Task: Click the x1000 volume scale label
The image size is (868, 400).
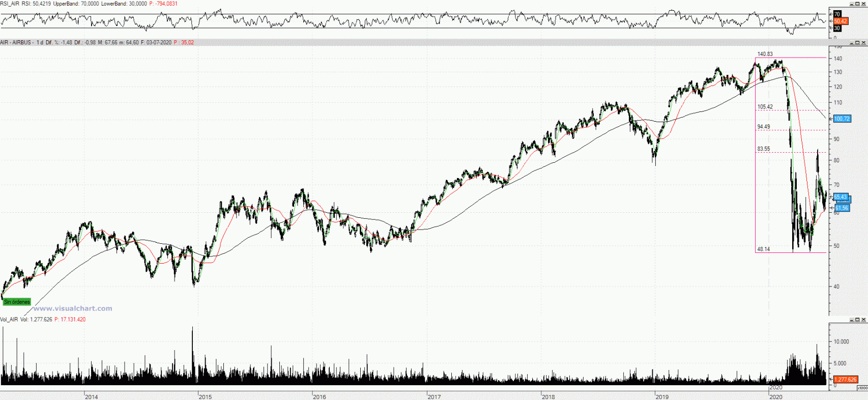Action: click(862, 388)
